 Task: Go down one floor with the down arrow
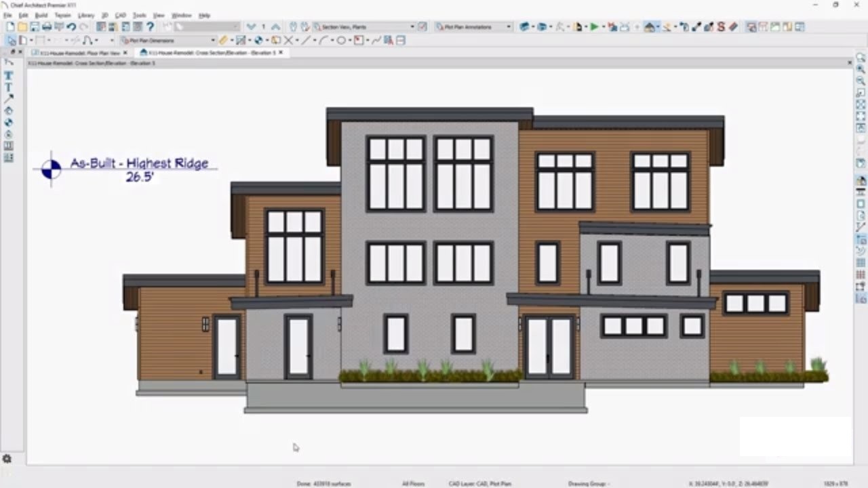point(251,26)
